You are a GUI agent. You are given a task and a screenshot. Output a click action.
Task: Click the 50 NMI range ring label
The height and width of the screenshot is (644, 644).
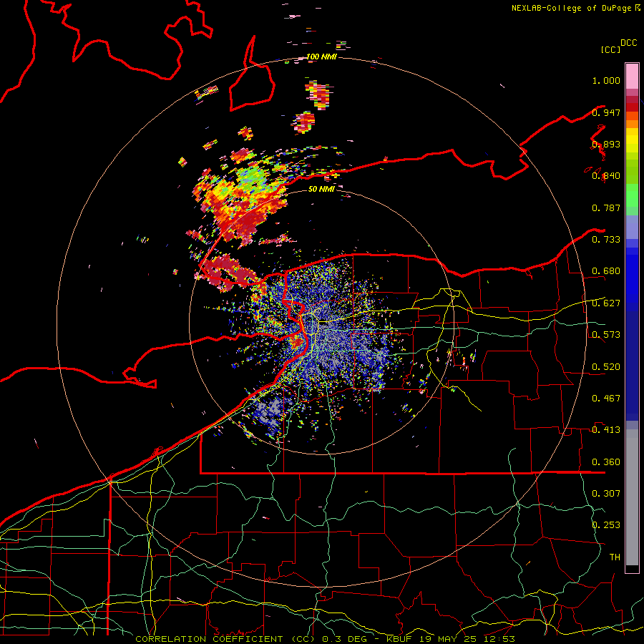pos(321,189)
